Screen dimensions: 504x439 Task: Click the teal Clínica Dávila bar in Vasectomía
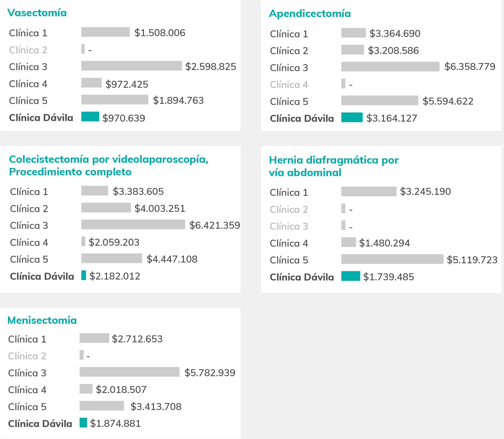pos(90,116)
